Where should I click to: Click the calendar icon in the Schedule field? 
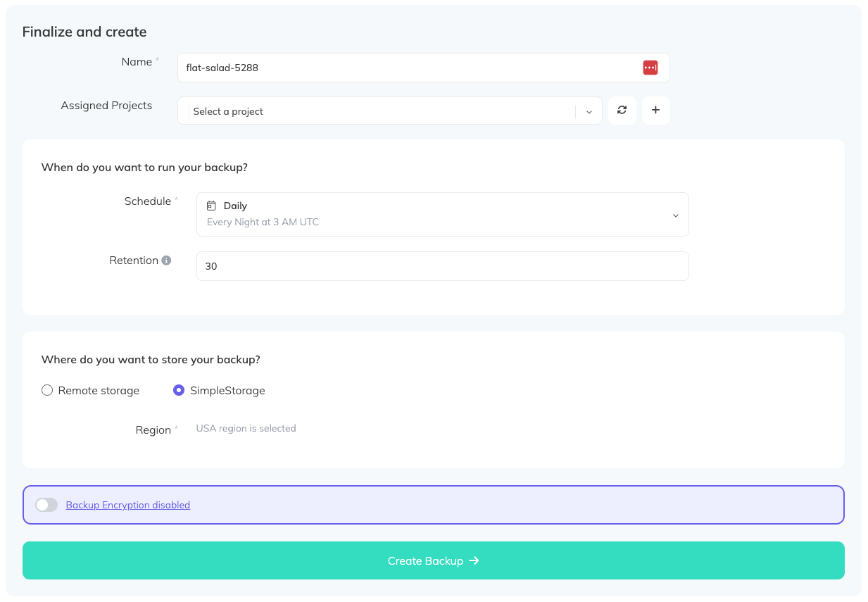[x=211, y=206]
